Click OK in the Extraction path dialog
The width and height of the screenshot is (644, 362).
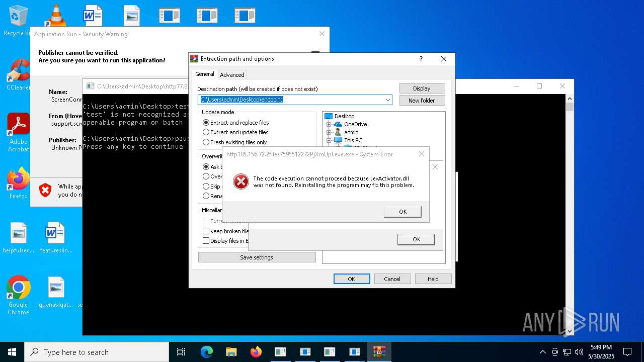pos(352,279)
